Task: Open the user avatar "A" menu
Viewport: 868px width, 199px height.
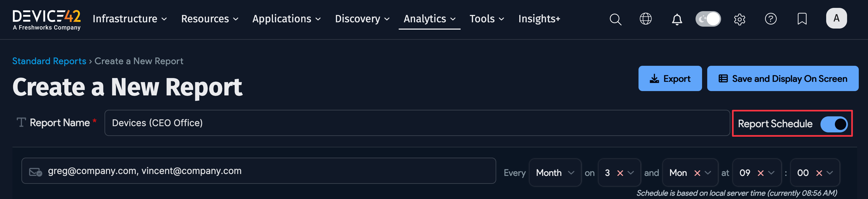Action: [x=836, y=18]
